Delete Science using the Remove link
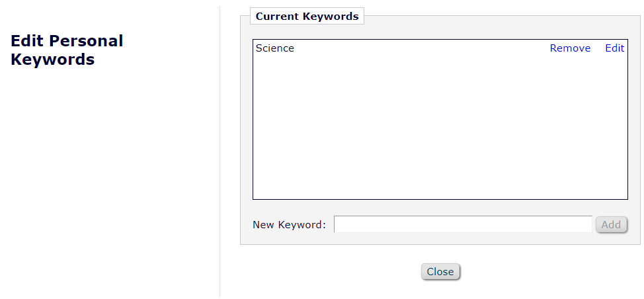 (570, 48)
